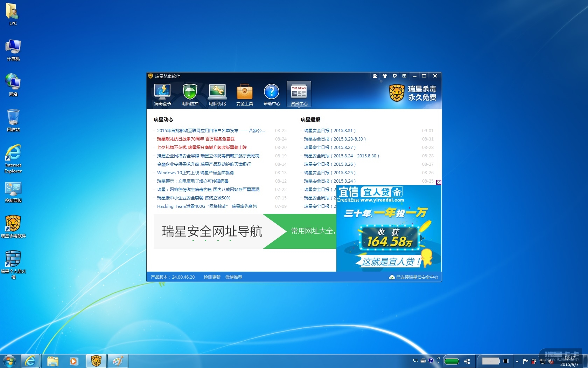The width and height of the screenshot is (588, 368).
Task: Click 检测更新 to check for updates
Action: 212,277
